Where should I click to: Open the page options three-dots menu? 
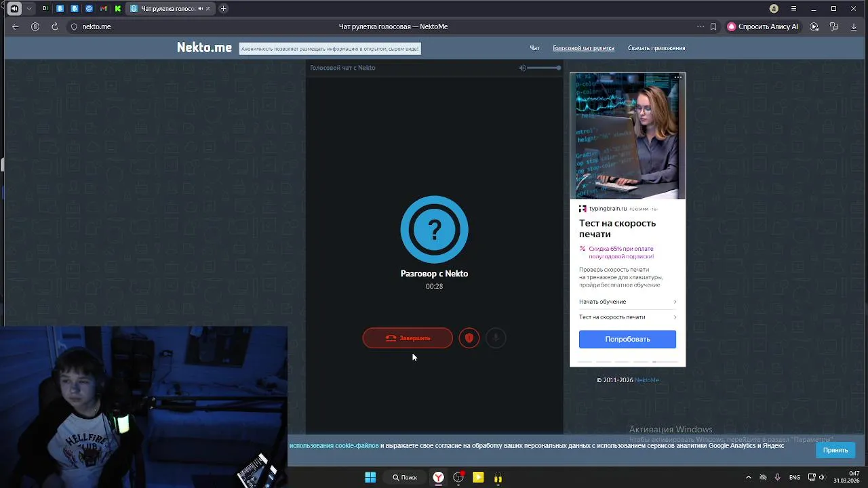(x=701, y=26)
